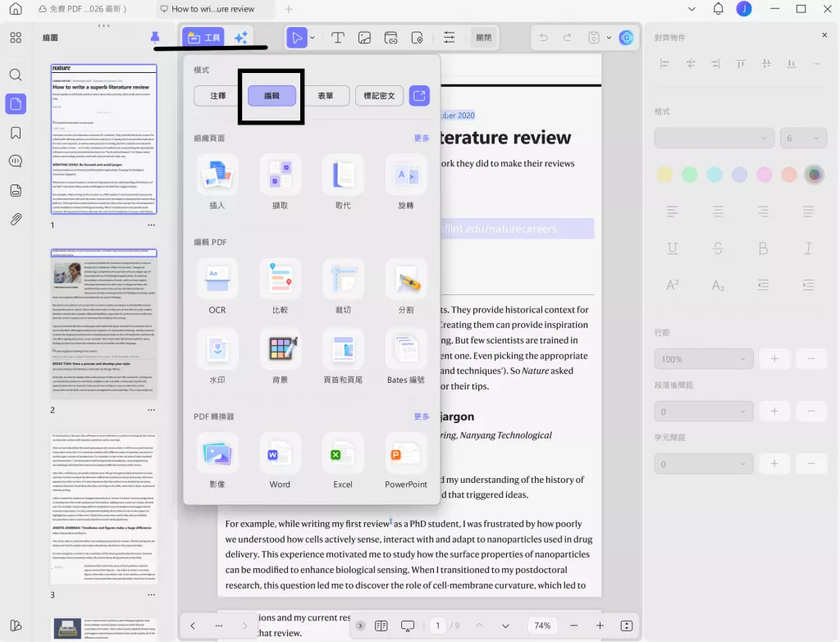
Task: Open the font family dropdown
Action: [714, 138]
